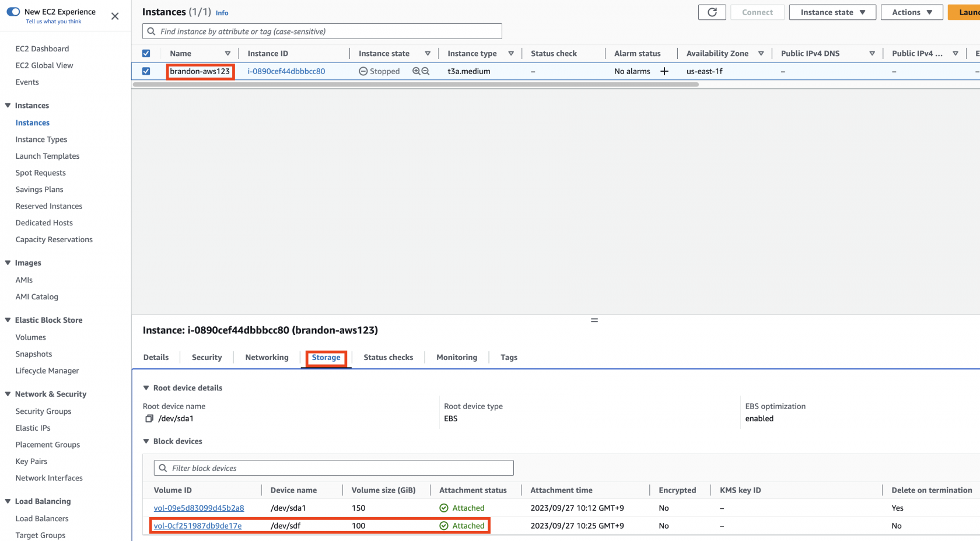This screenshot has width=980, height=541.
Task: Open volume vol-0cf251987db9de17e link
Action: point(198,526)
